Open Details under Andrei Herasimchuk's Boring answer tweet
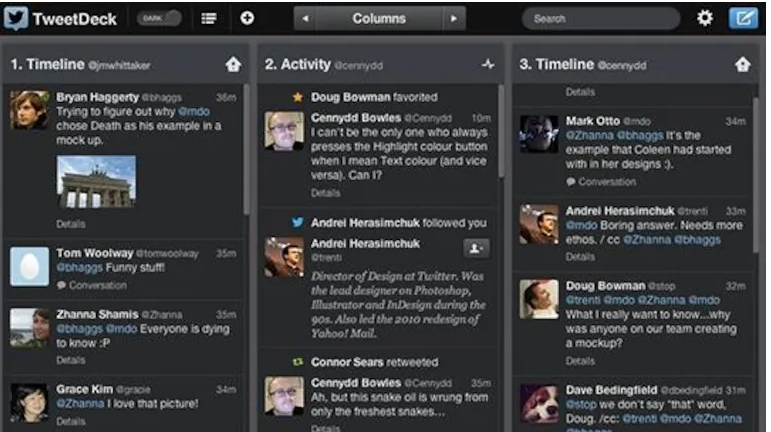771x432 pixels. click(580, 257)
